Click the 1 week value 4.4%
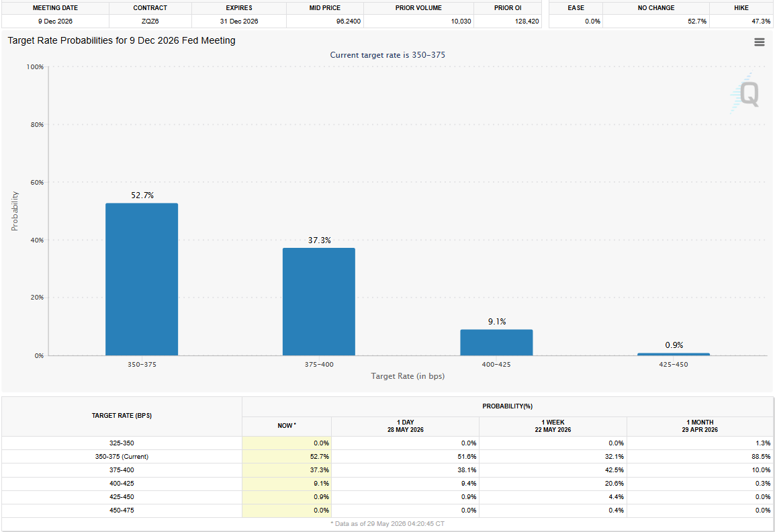This screenshot has width=775, height=532. [x=617, y=497]
